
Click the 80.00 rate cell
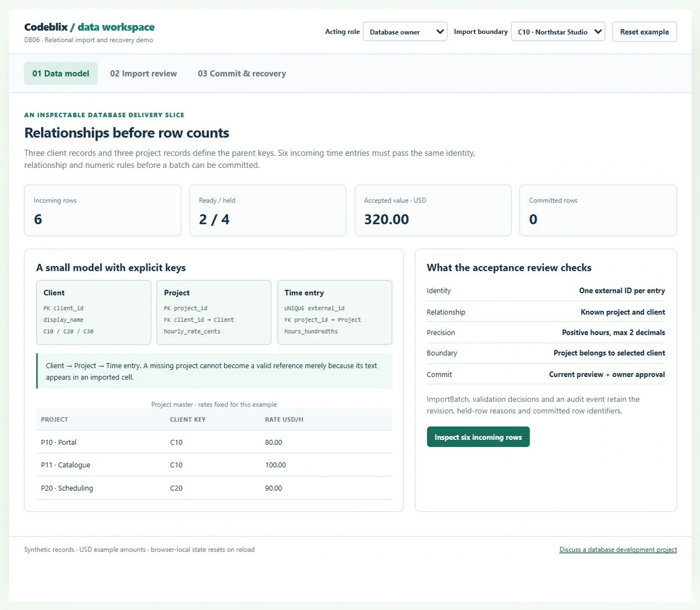[x=273, y=442]
